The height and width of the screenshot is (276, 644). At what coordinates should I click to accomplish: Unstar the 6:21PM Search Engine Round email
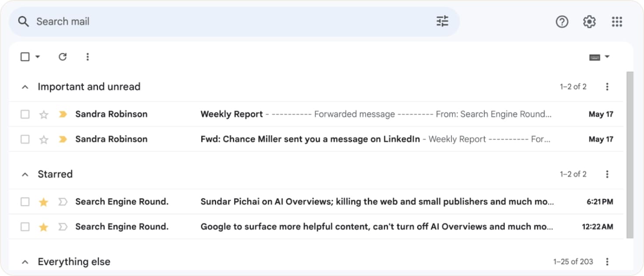point(44,201)
